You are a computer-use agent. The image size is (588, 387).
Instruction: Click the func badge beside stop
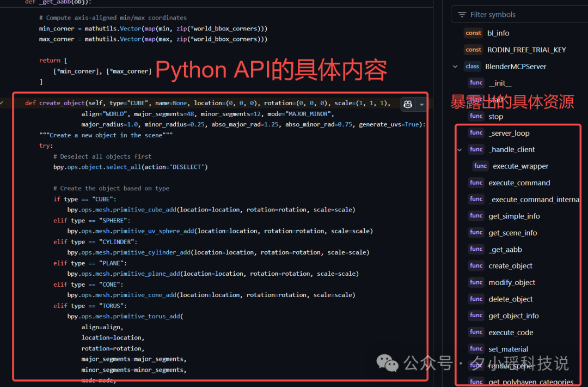pyautogui.click(x=476, y=116)
